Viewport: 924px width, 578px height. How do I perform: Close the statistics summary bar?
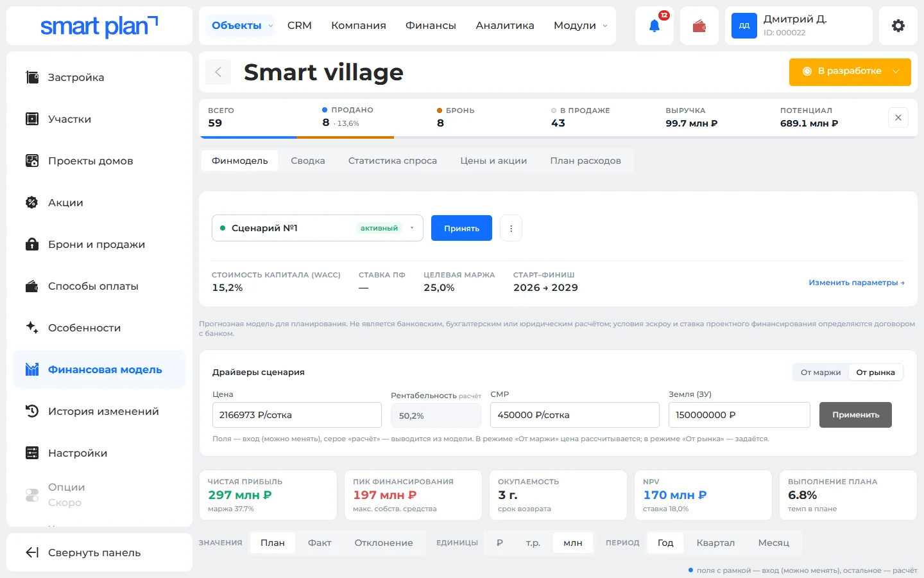pos(898,118)
